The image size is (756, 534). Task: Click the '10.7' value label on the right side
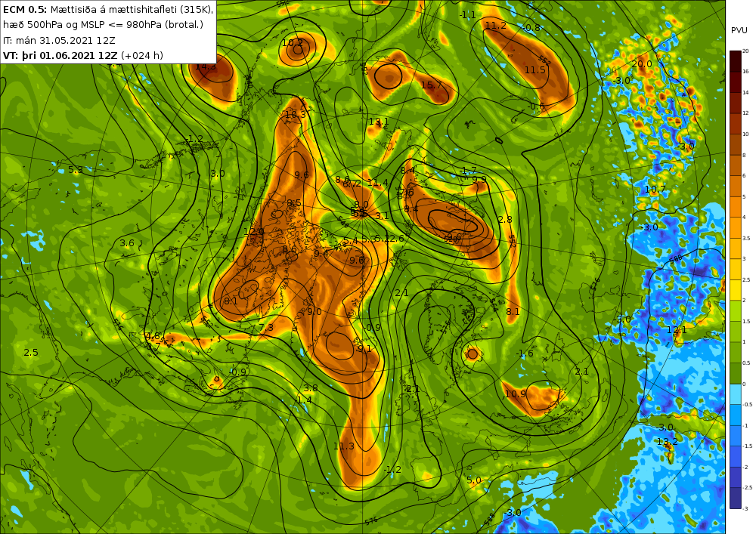[655, 190]
